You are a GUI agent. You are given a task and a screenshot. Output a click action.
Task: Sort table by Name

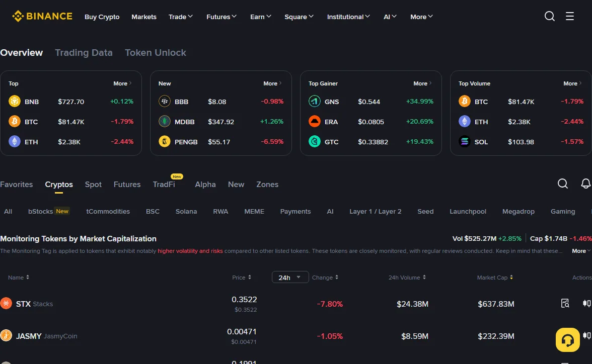[19, 277]
